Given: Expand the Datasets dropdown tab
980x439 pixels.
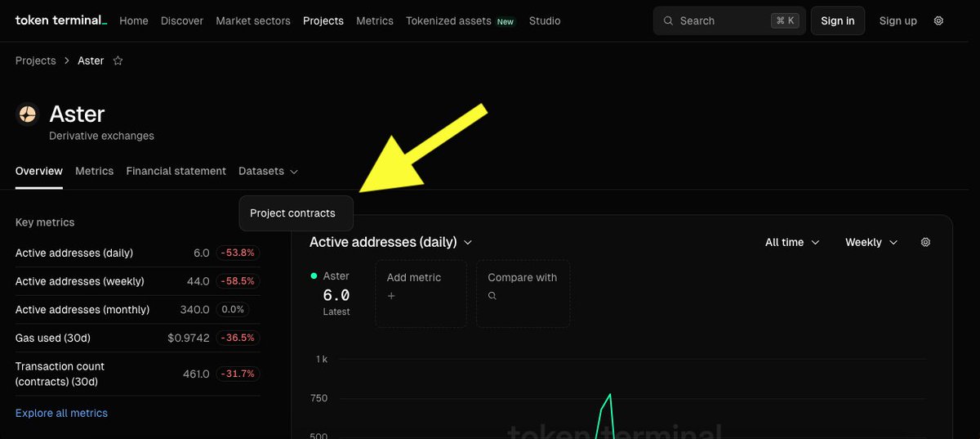Looking at the screenshot, I should [269, 171].
